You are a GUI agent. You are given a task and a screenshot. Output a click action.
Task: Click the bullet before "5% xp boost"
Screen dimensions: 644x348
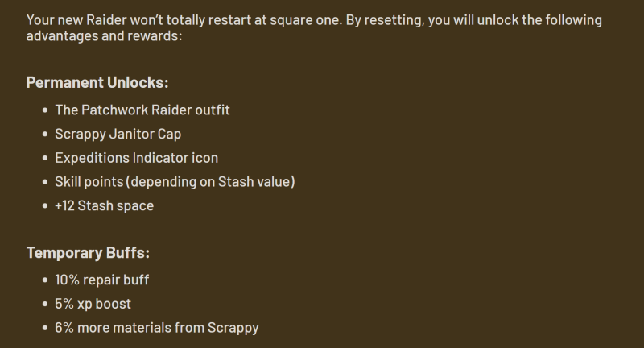(44, 304)
